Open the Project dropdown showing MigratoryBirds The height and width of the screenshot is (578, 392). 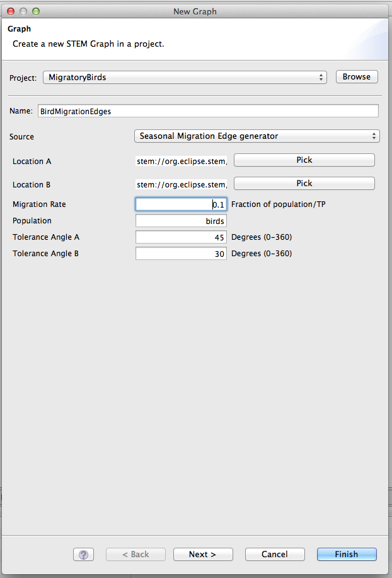click(x=185, y=77)
